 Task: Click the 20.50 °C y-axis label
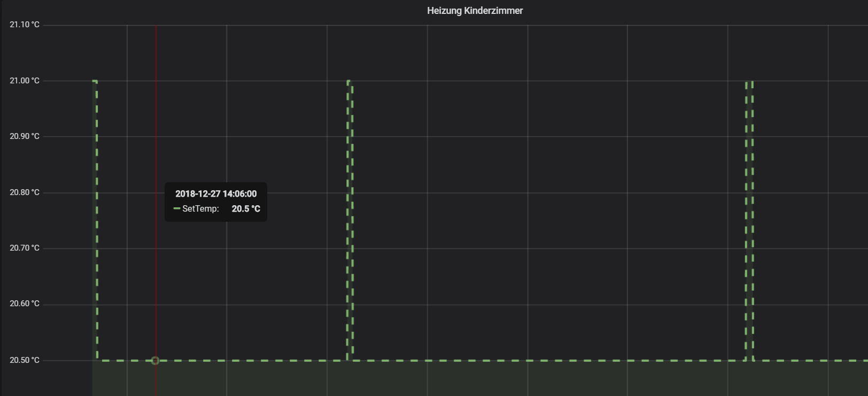pos(25,360)
